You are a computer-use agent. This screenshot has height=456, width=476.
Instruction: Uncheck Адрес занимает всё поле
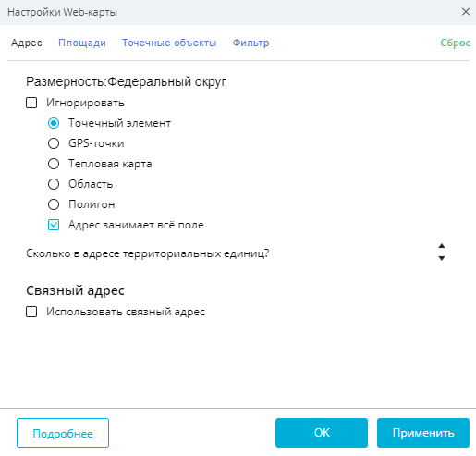coord(54,225)
